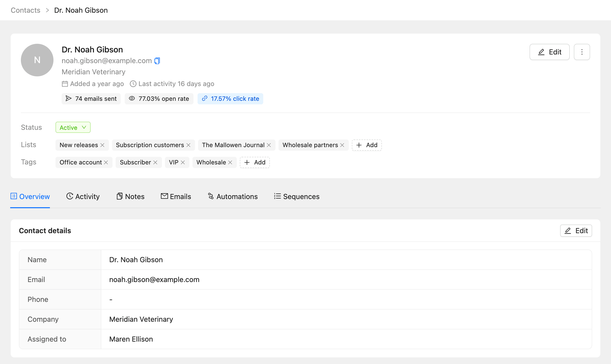The height and width of the screenshot is (364, 611).
Task: Open the Notes tab
Action: [x=130, y=197]
